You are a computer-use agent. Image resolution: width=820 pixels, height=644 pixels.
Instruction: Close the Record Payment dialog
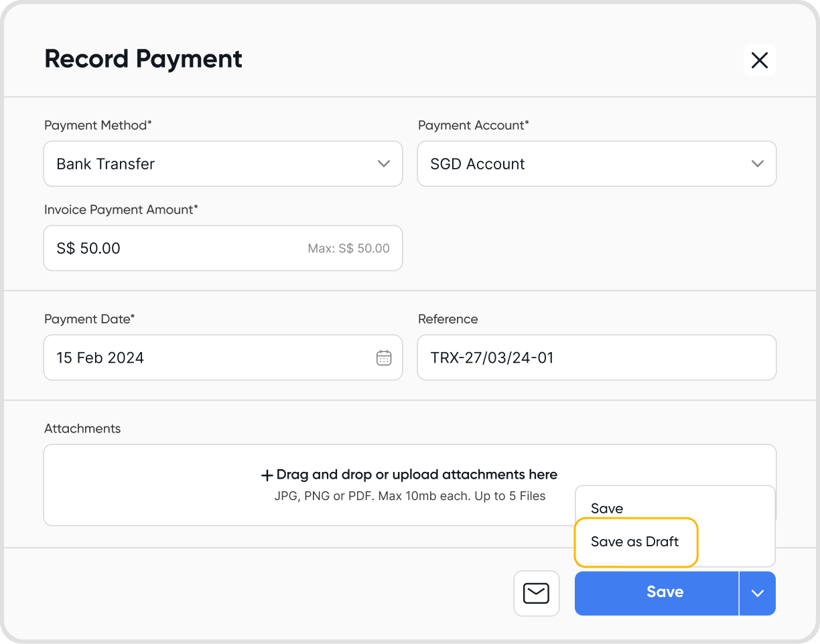(x=759, y=60)
